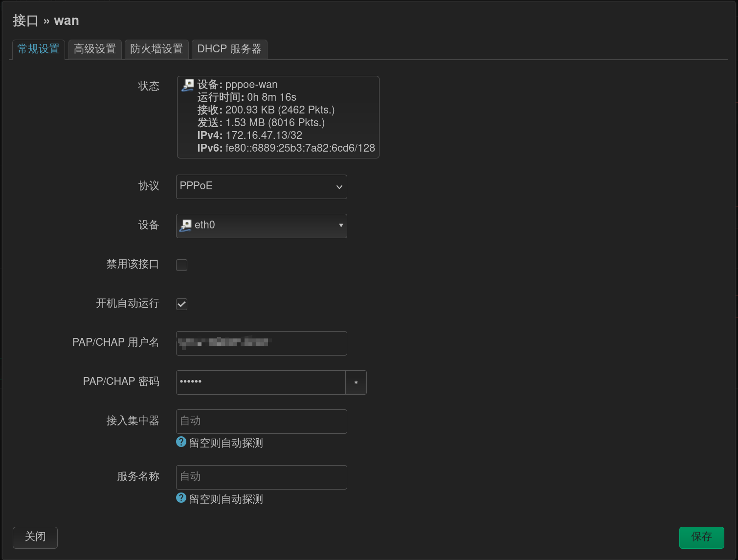
Task: Click the asterisk beside PAP/CHAP 密码 field
Action: click(356, 382)
